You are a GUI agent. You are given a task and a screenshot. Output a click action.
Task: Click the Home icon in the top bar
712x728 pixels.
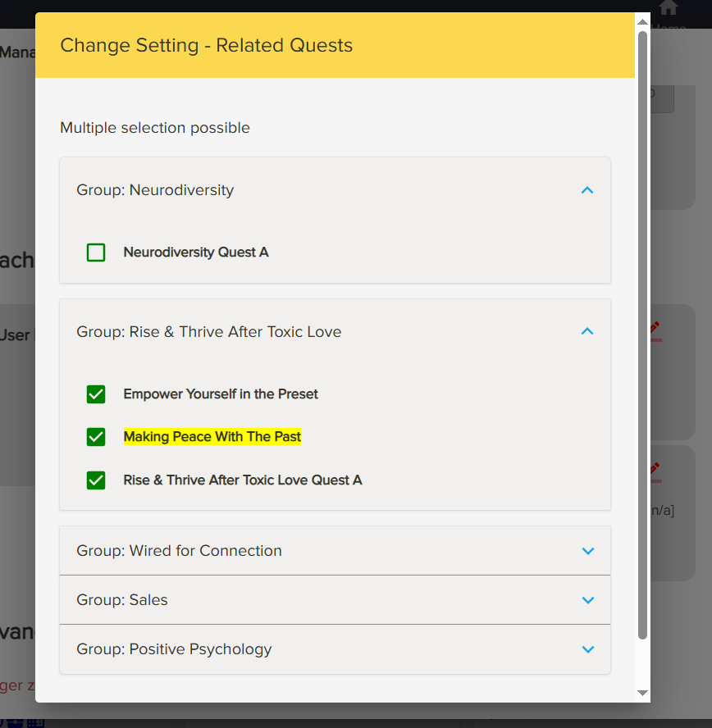click(x=669, y=7)
